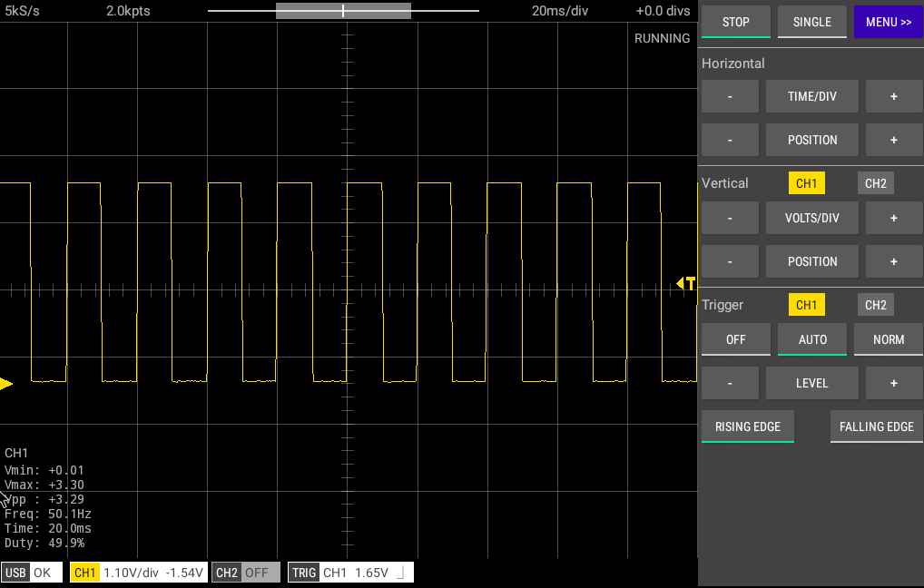
Task: Select RISING EDGE trigger
Action: click(747, 426)
